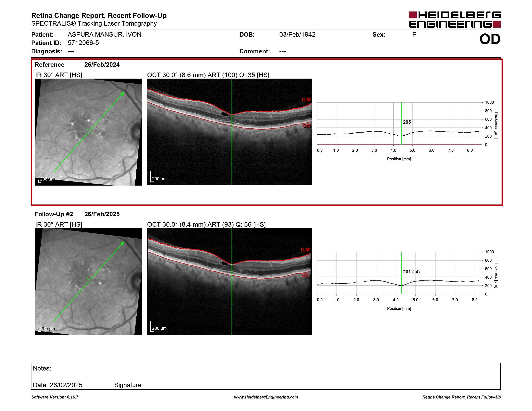Click the footer Retina Change Report label

[461, 397]
